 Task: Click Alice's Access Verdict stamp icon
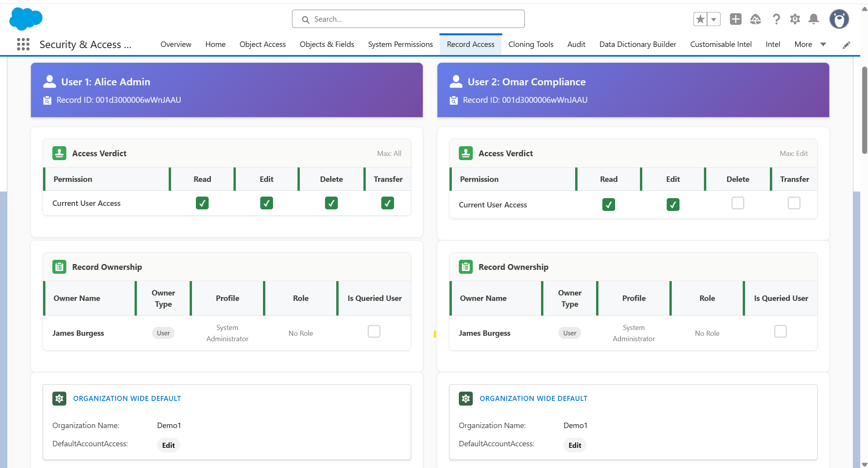(x=59, y=153)
